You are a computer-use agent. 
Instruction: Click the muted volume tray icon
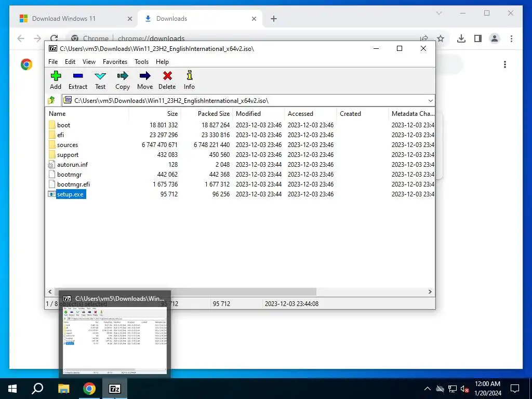[x=464, y=389]
